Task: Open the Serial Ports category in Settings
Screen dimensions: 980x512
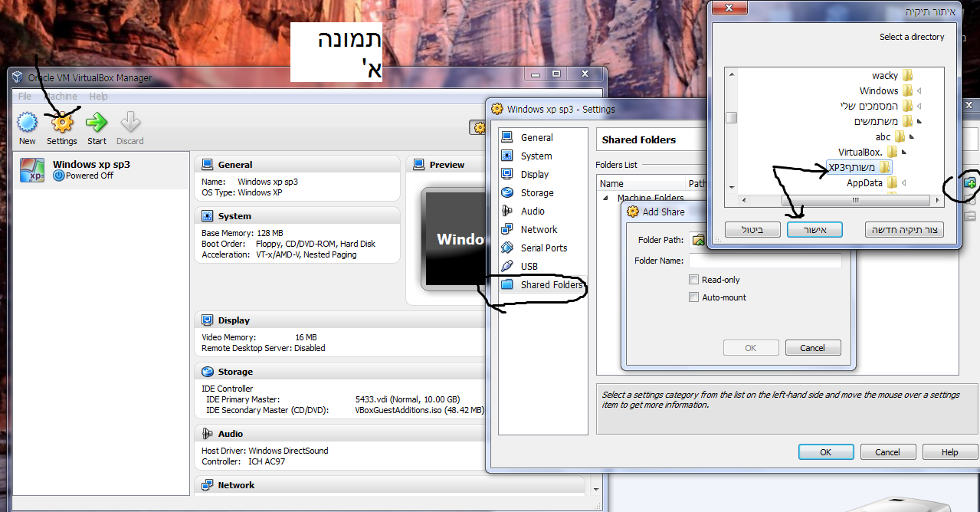Action: [x=544, y=248]
